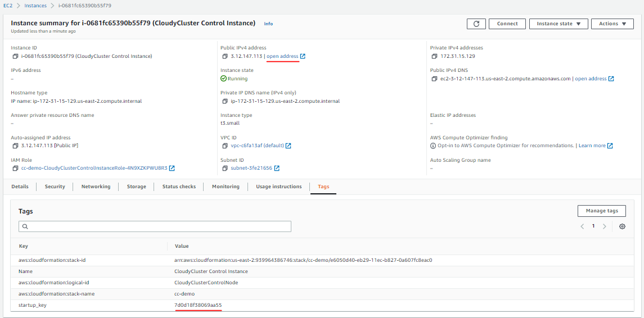Go to next tags page arrow
The image size is (644, 318).
click(x=604, y=226)
